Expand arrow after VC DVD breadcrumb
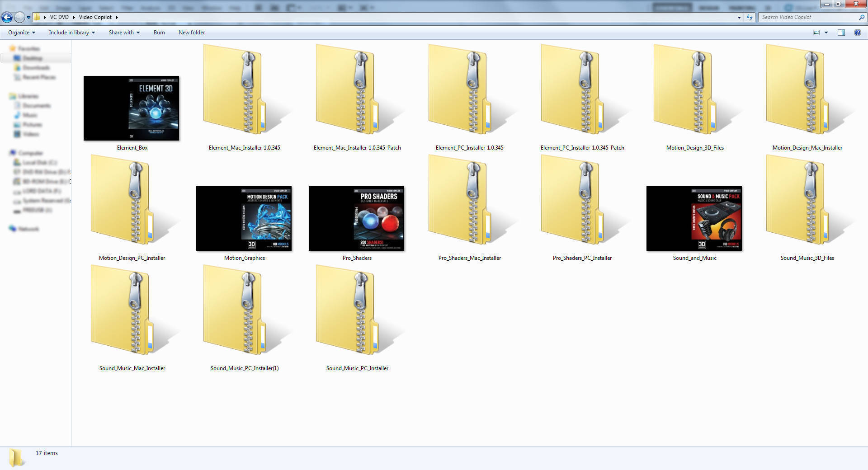 point(74,17)
